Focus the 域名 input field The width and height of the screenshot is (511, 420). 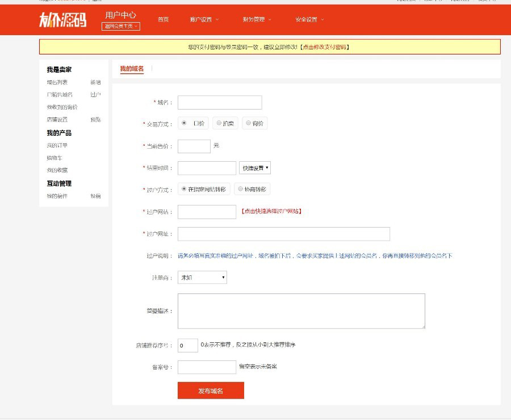pyautogui.click(x=220, y=102)
